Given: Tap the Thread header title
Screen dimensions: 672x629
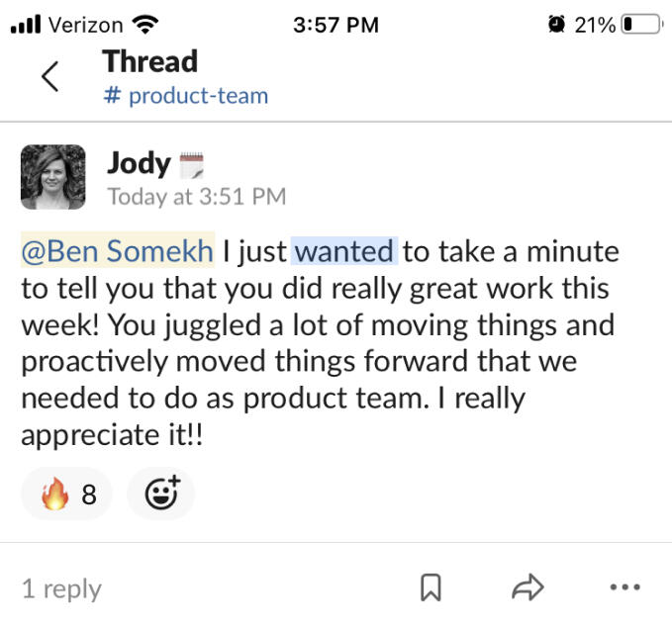Looking at the screenshot, I should (149, 61).
